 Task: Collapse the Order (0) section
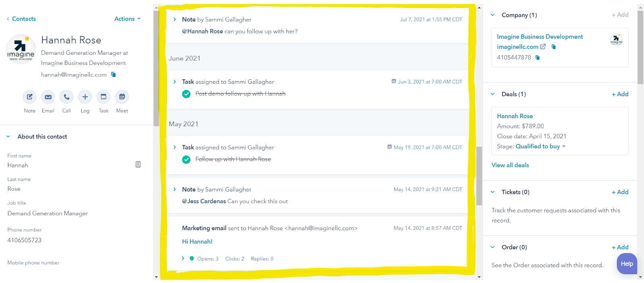click(493, 247)
